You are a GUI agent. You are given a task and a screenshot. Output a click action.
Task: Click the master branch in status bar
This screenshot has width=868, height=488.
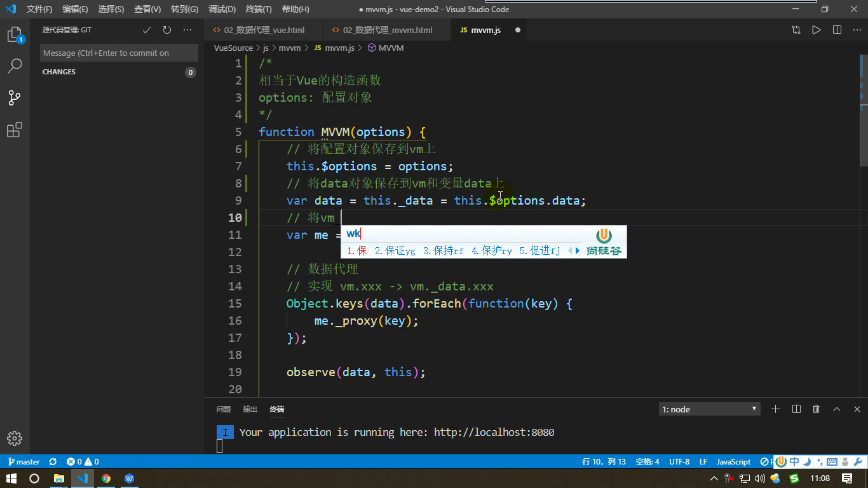24,462
